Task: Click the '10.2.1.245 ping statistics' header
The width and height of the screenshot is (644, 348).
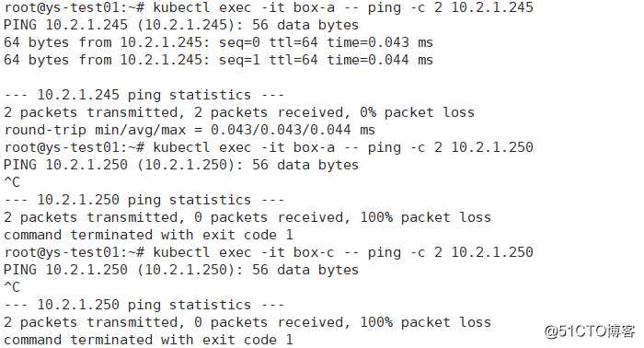Action: [144, 95]
